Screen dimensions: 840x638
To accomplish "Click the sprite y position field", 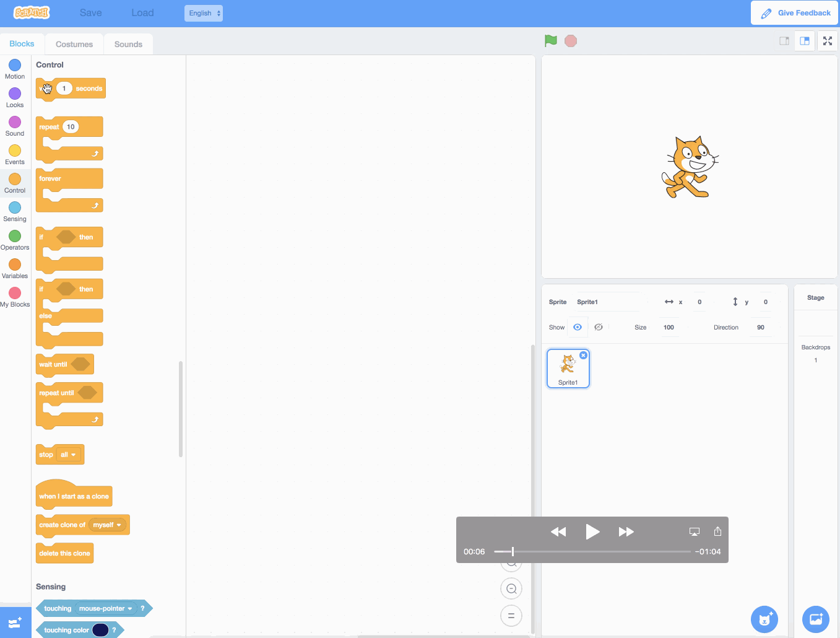I will [x=766, y=302].
